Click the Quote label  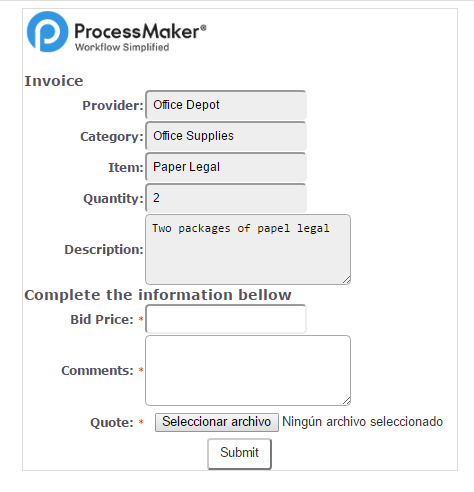[112, 423]
